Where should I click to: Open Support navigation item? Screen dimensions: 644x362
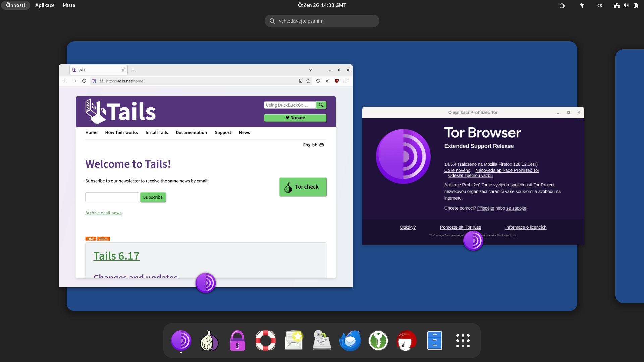pos(223,133)
